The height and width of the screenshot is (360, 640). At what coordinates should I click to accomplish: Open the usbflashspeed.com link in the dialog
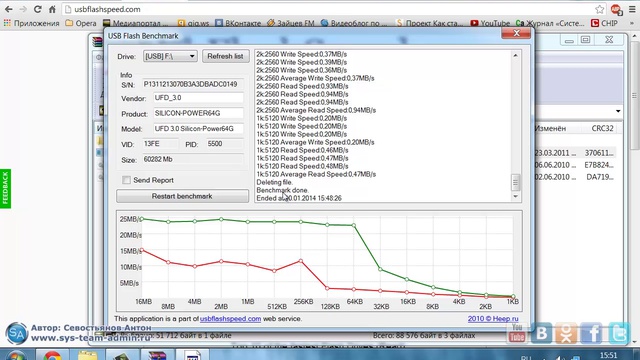(x=230, y=319)
